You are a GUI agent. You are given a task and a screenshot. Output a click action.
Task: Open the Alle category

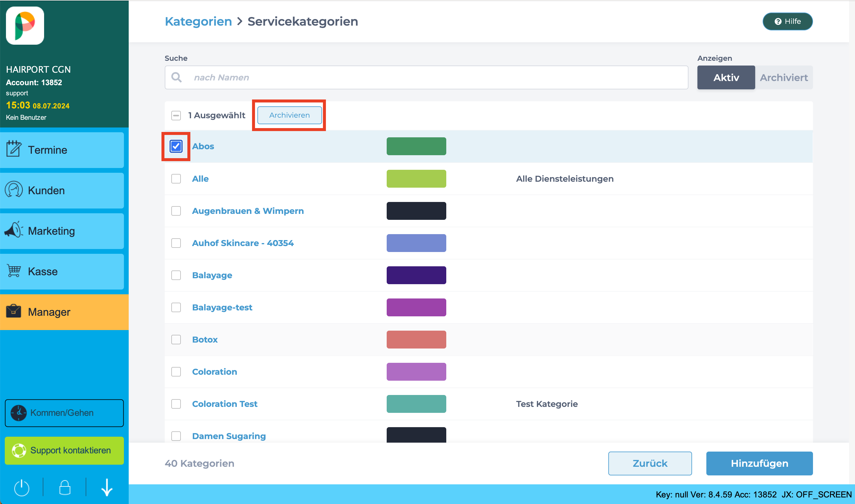coord(200,179)
